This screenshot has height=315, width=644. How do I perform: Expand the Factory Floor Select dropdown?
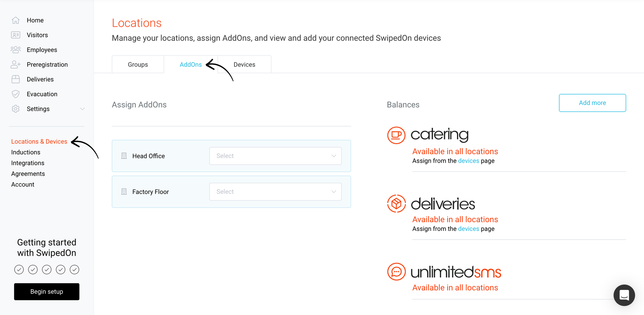275,191
